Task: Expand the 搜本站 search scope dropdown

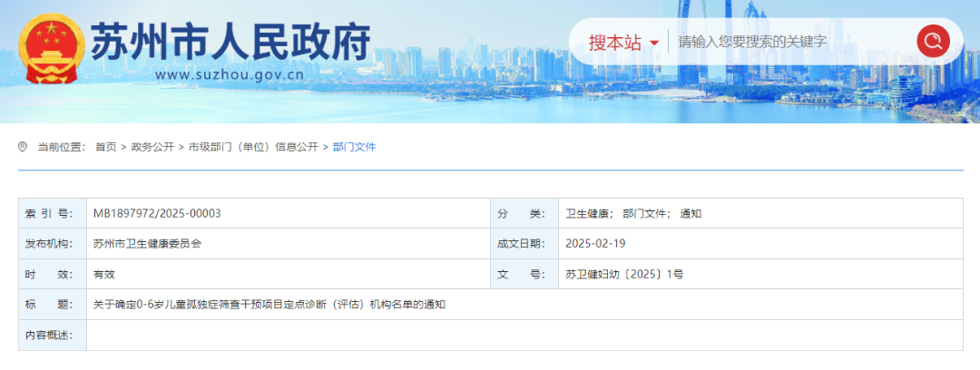Action: [x=624, y=42]
